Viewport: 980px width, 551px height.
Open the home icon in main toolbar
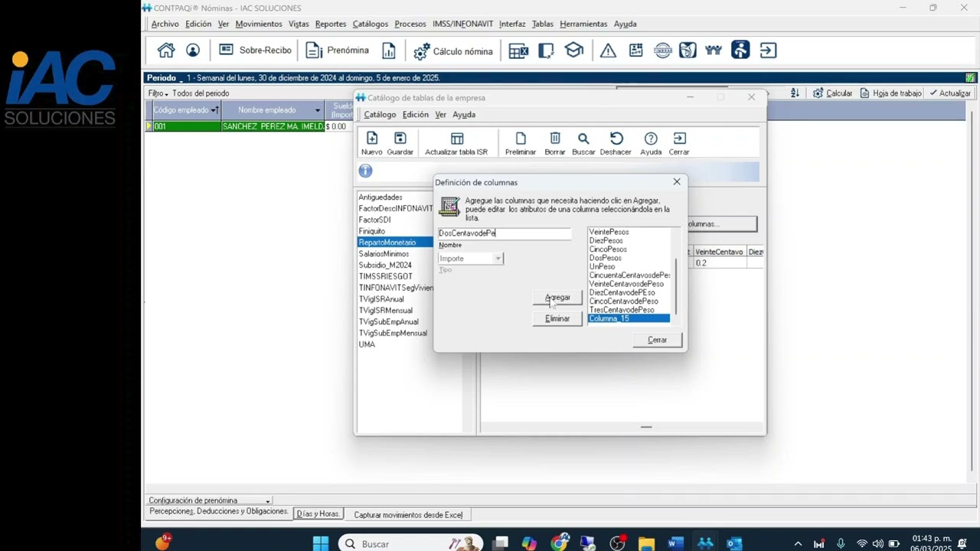[166, 51]
